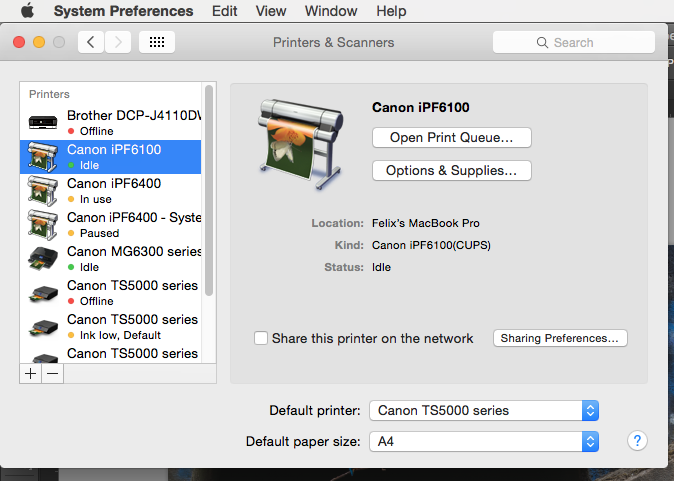Open the View menu
This screenshot has width=674, height=481.
click(271, 11)
